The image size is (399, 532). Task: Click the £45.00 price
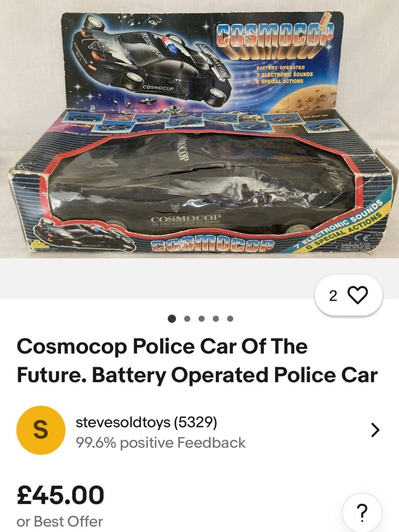pyautogui.click(x=61, y=495)
